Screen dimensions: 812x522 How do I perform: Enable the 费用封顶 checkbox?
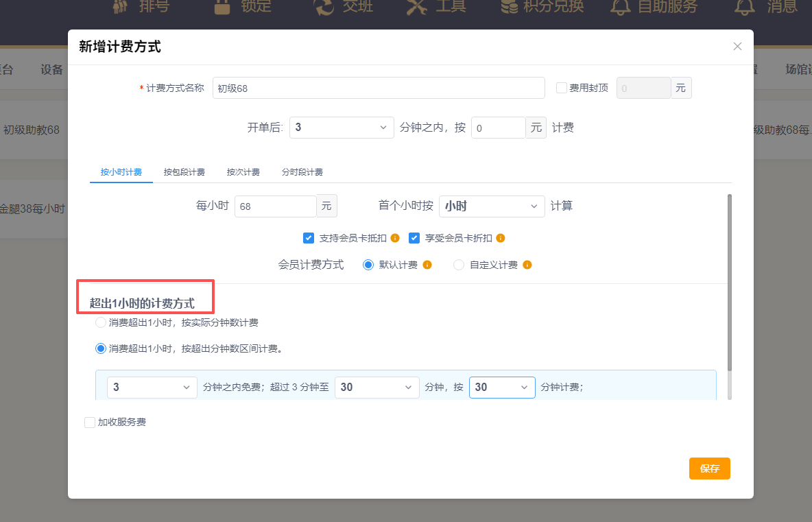pos(562,88)
